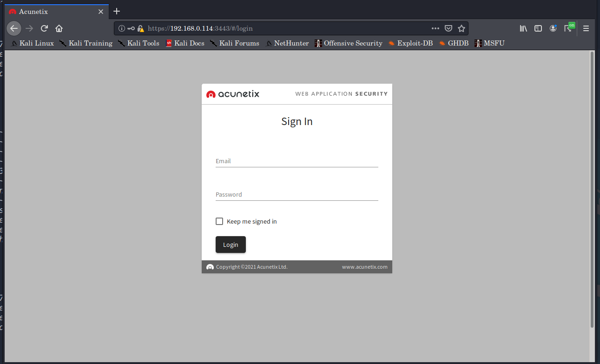600x364 pixels.
Task: Click the page vertical scrollbar
Action: 592,189
